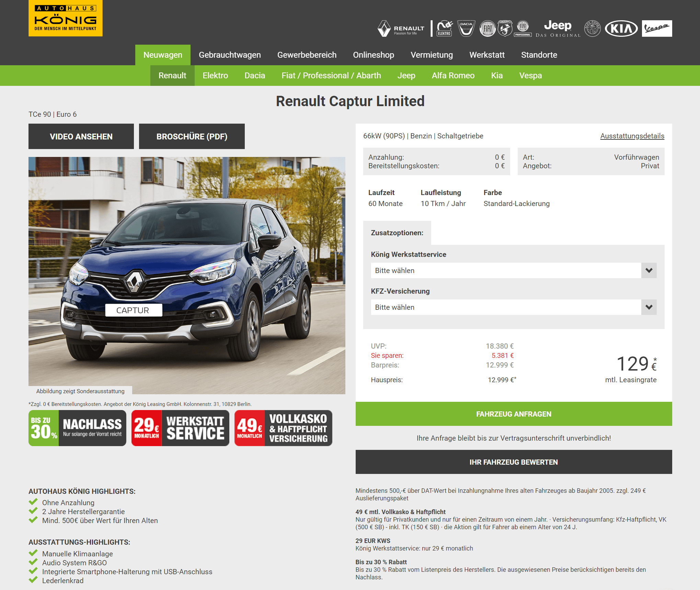Open the Vespa logo

(657, 29)
